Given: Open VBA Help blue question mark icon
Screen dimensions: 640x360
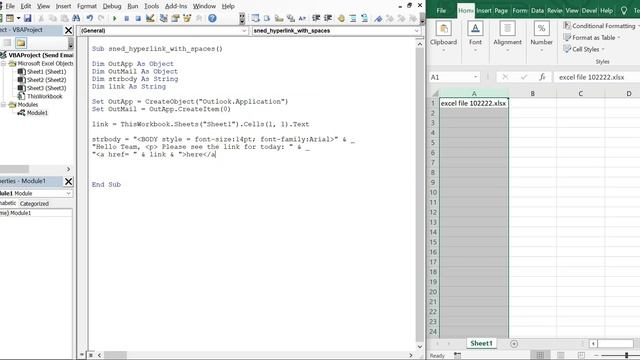Looking at the screenshot, I should click(x=212, y=18).
